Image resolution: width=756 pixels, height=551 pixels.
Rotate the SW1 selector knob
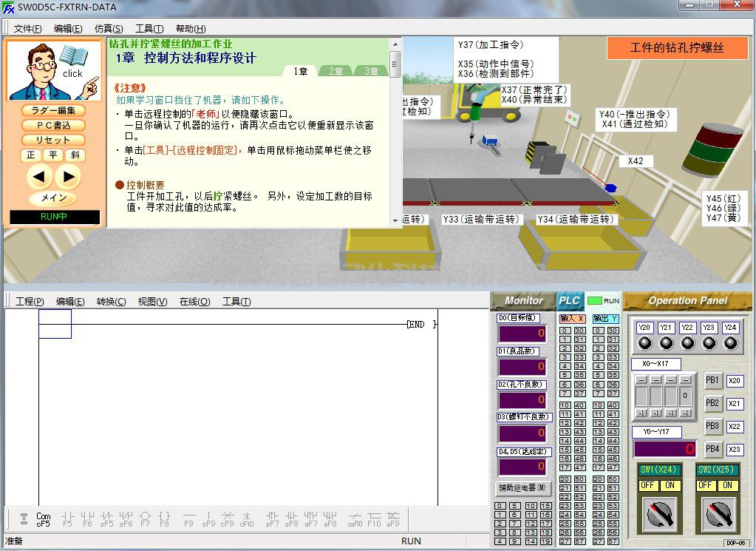click(659, 513)
